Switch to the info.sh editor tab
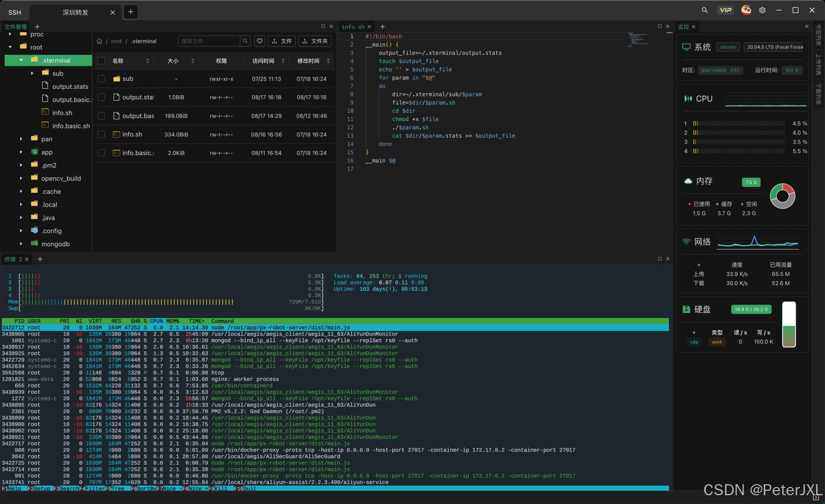This screenshot has width=825, height=504. 353,27
